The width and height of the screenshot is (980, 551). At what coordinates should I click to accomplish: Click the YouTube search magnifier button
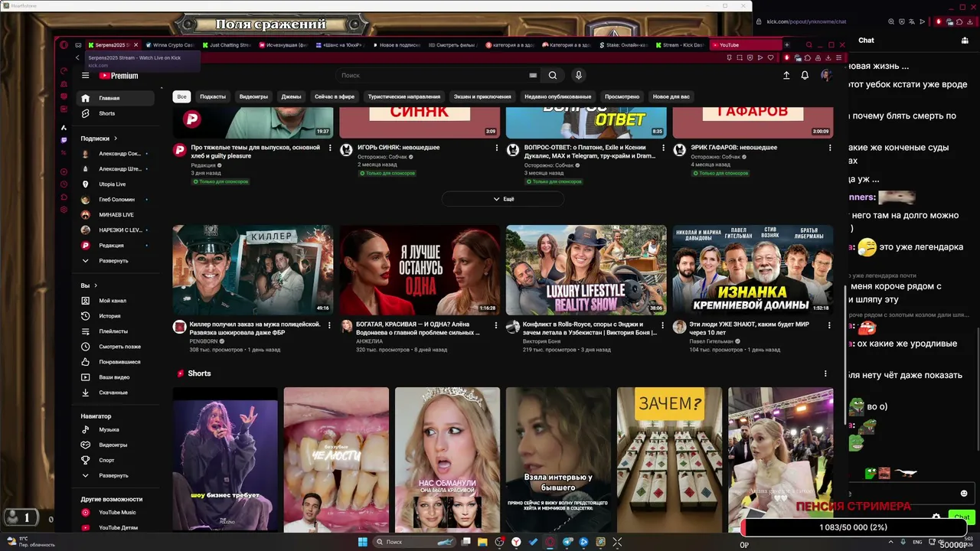click(x=553, y=76)
